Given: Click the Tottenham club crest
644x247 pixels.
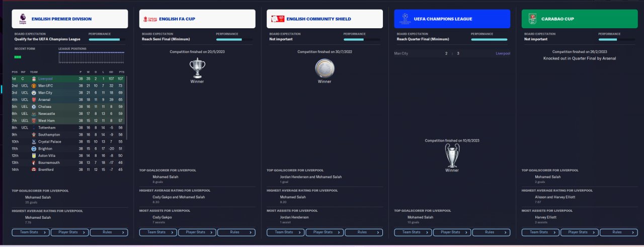Looking at the screenshot, I should point(34,128).
